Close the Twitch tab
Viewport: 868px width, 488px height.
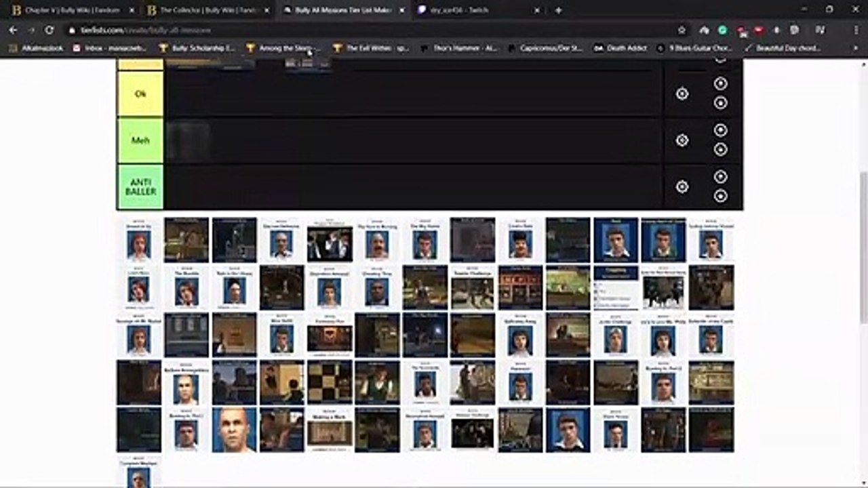tap(537, 10)
